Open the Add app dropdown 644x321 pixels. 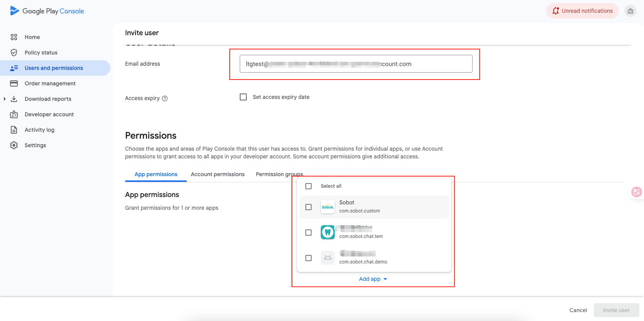pyautogui.click(x=373, y=279)
